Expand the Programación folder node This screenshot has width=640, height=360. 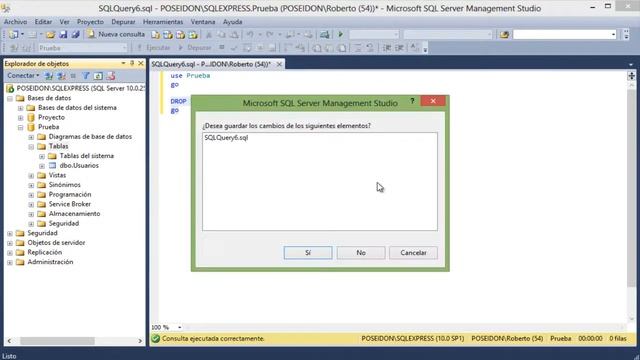click(31, 195)
